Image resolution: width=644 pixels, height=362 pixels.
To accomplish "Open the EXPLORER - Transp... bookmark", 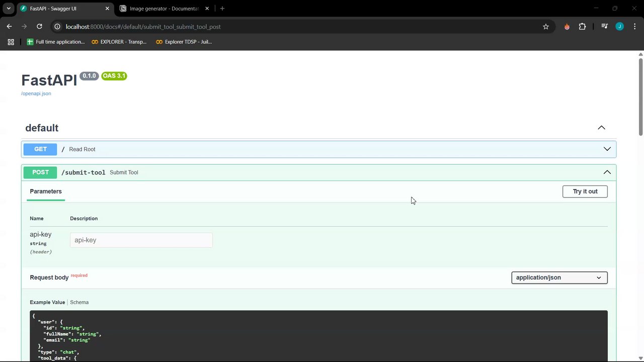I will tap(119, 42).
